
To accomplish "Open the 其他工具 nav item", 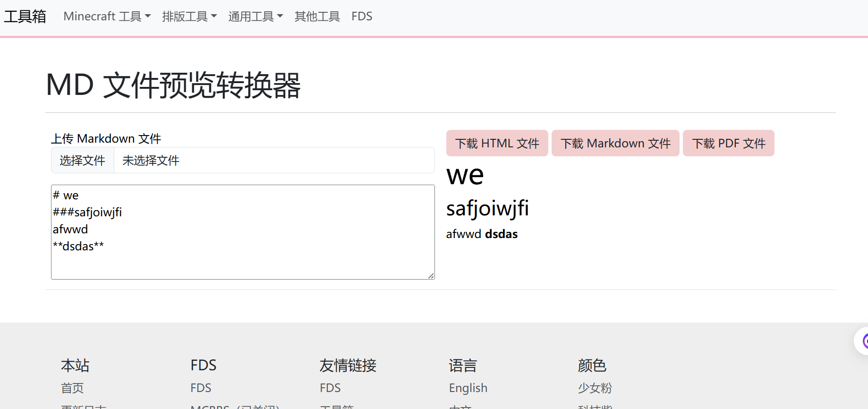I will click(317, 17).
